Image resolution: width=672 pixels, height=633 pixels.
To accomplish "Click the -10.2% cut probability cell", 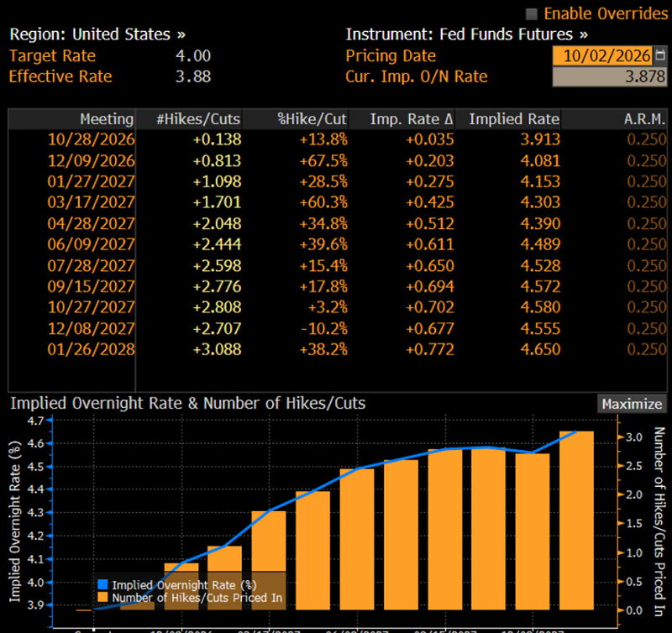I will 323,328.
